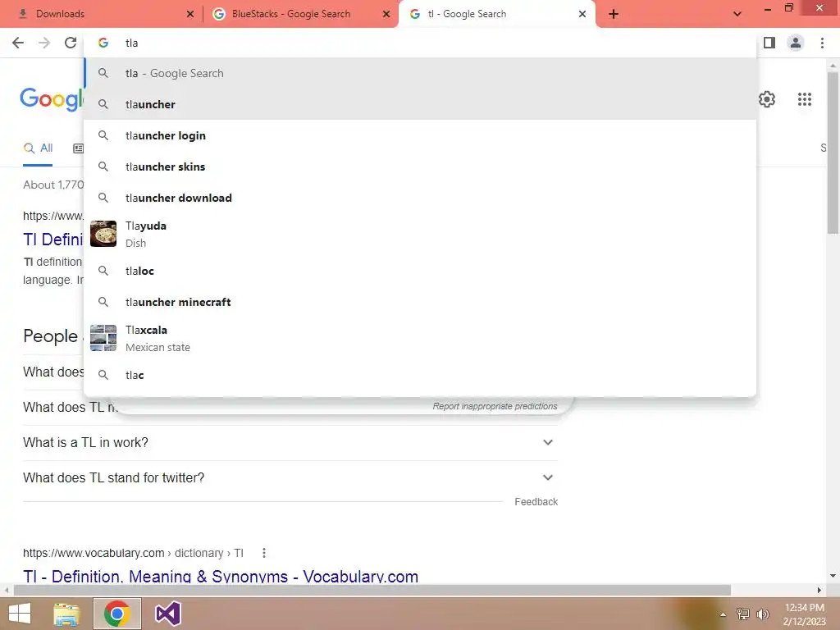Click the scroll right arrow
Screen dimensions: 840x630
click(x=819, y=591)
